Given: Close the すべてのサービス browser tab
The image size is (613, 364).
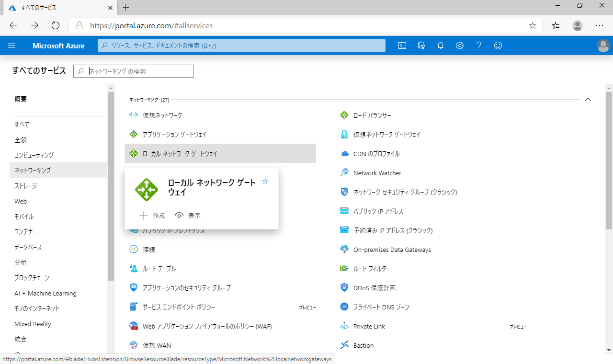Looking at the screenshot, I should coord(111,7).
